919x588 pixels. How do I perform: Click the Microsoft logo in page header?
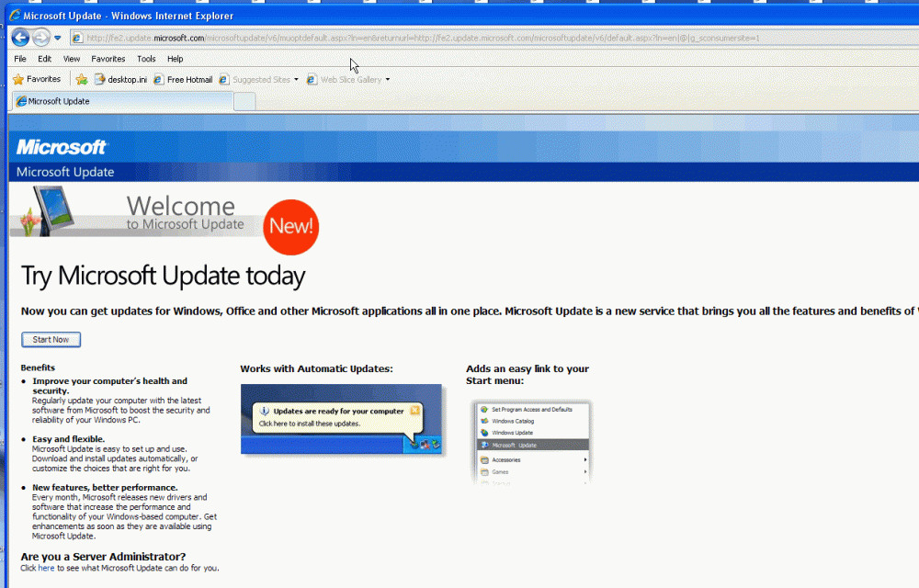click(x=62, y=147)
